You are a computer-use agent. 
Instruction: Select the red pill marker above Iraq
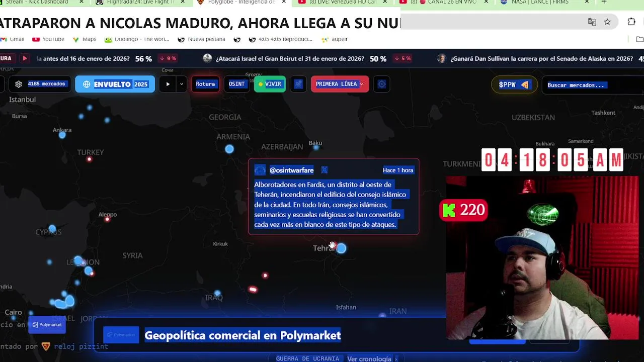253,289
